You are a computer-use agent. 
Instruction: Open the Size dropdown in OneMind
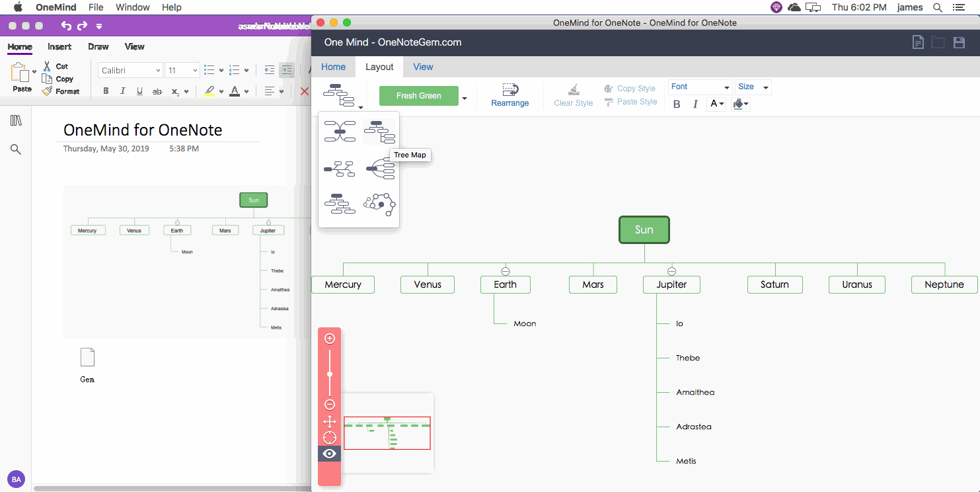[753, 87]
